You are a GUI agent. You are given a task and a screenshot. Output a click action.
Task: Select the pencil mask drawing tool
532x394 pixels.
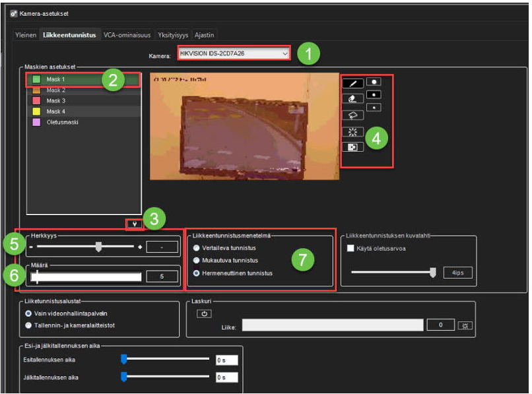(352, 84)
